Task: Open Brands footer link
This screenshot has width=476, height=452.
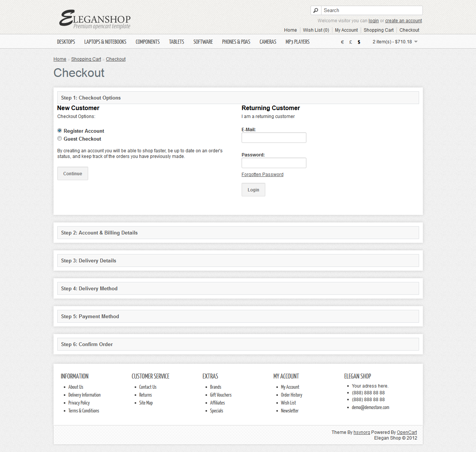Action: [x=216, y=387]
